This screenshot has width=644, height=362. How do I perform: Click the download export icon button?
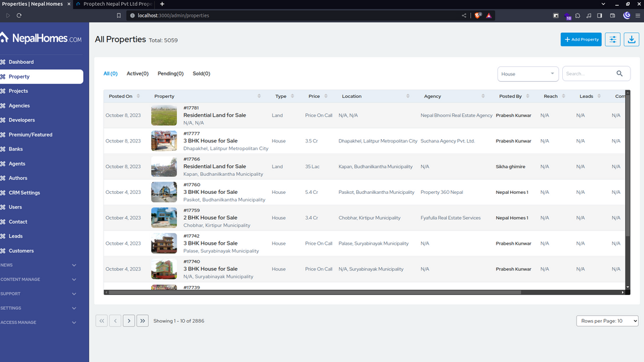pos(632,39)
